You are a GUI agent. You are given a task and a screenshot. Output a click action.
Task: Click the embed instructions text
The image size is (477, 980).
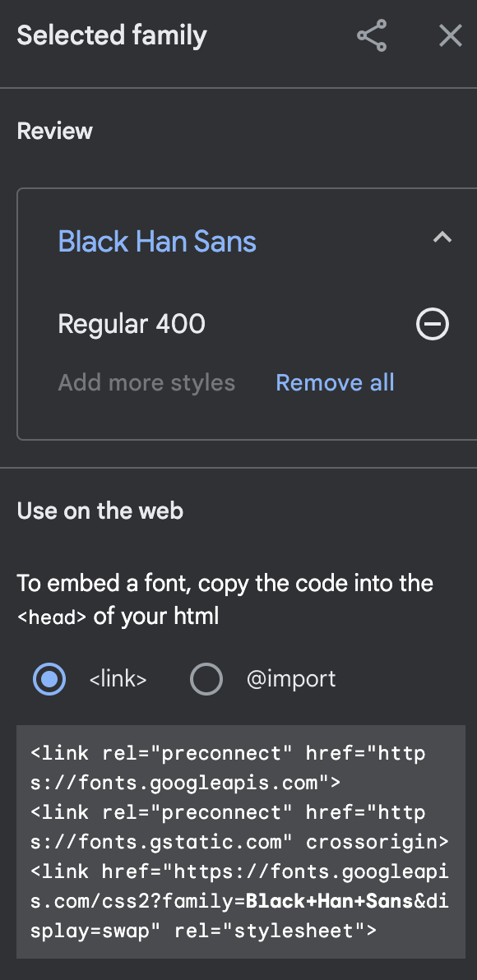click(225, 600)
